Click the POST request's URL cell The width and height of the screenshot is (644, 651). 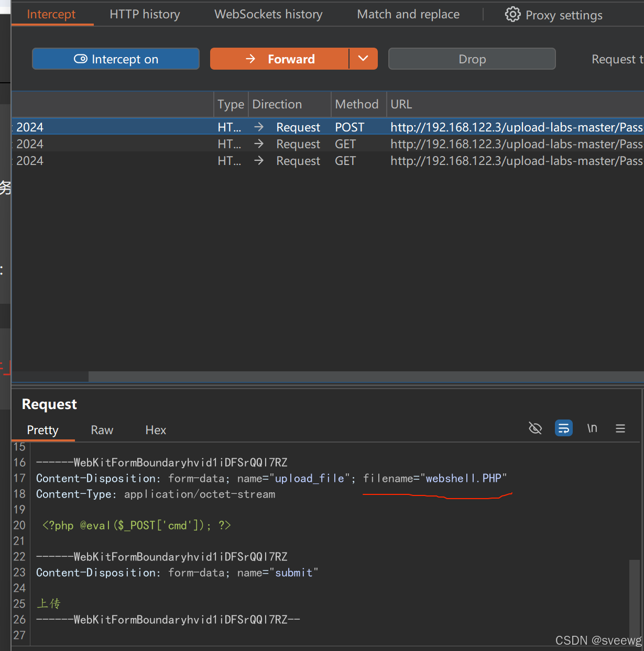click(x=516, y=127)
